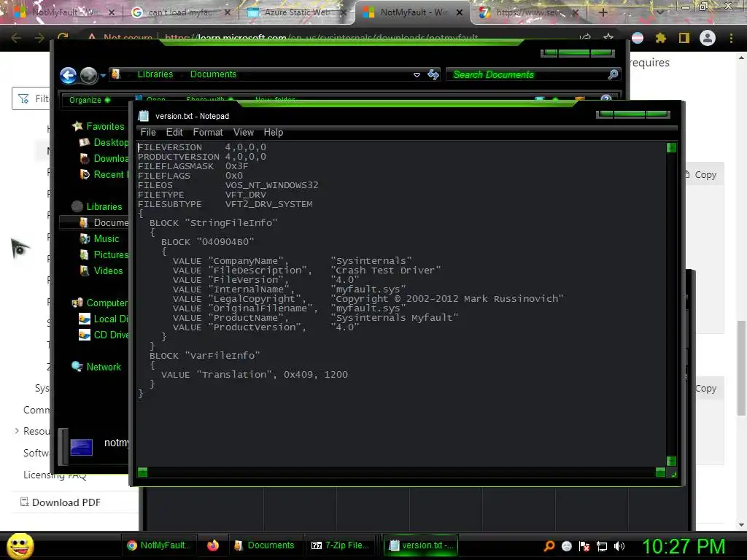
Task: Click the star icon next to Favorites
Action: click(x=77, y=125)
